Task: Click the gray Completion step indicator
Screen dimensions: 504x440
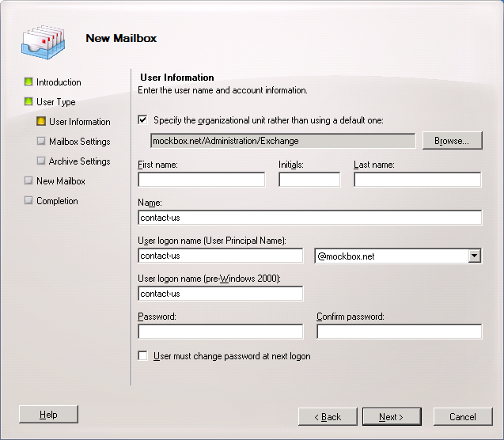Action: coord(28,200)
